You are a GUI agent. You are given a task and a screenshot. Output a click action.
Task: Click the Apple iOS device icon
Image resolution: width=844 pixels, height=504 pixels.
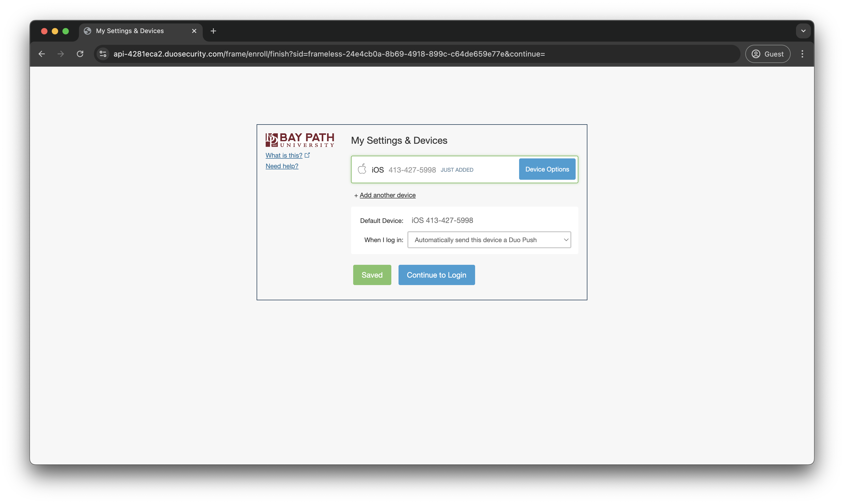(x=362, y=169)
